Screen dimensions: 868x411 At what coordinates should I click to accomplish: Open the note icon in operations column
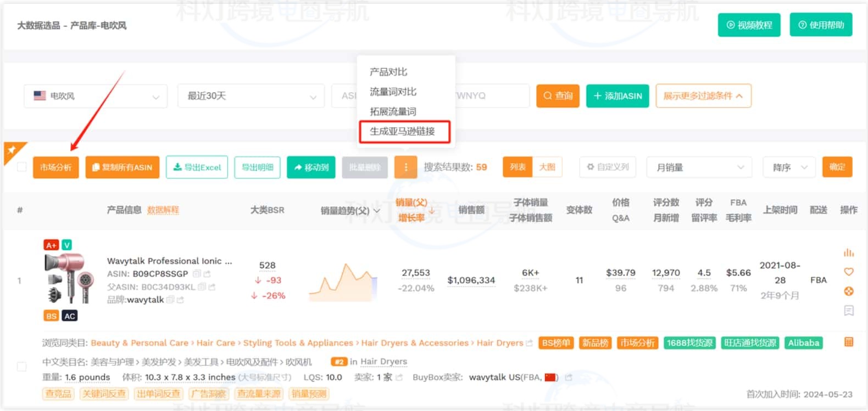point(849,311)
